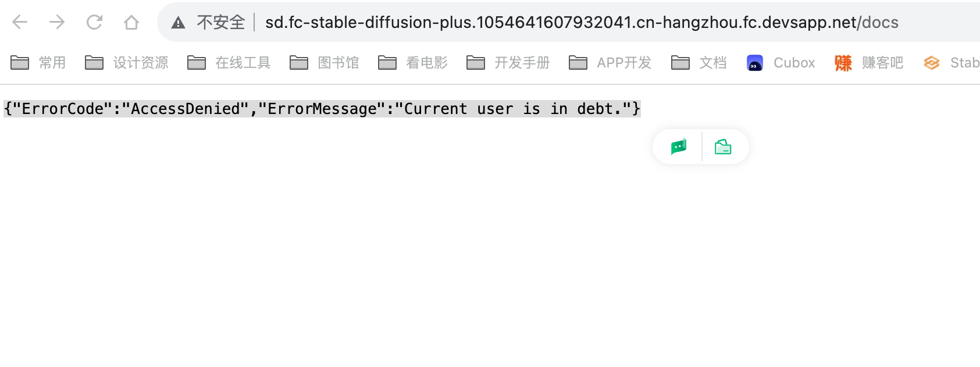The height and width of the screenshot is (367, 980).
Task: Click the browser forward arrow
Action: click(x=57, y=22)
